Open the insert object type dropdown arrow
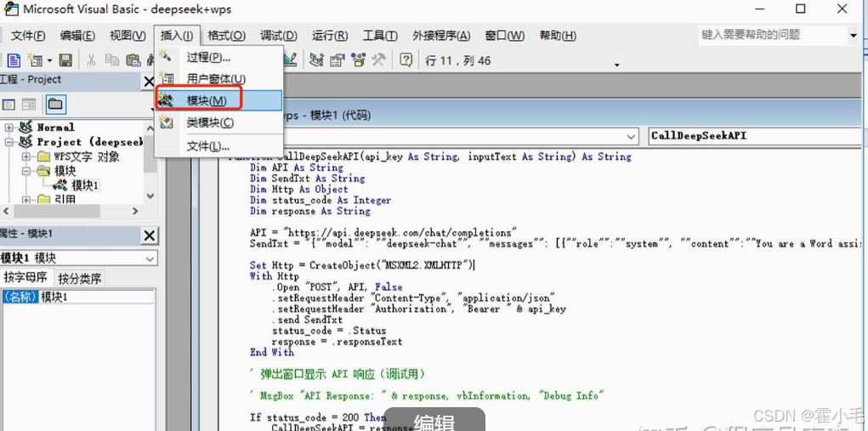The image size is (868, 431). [49, 60]
